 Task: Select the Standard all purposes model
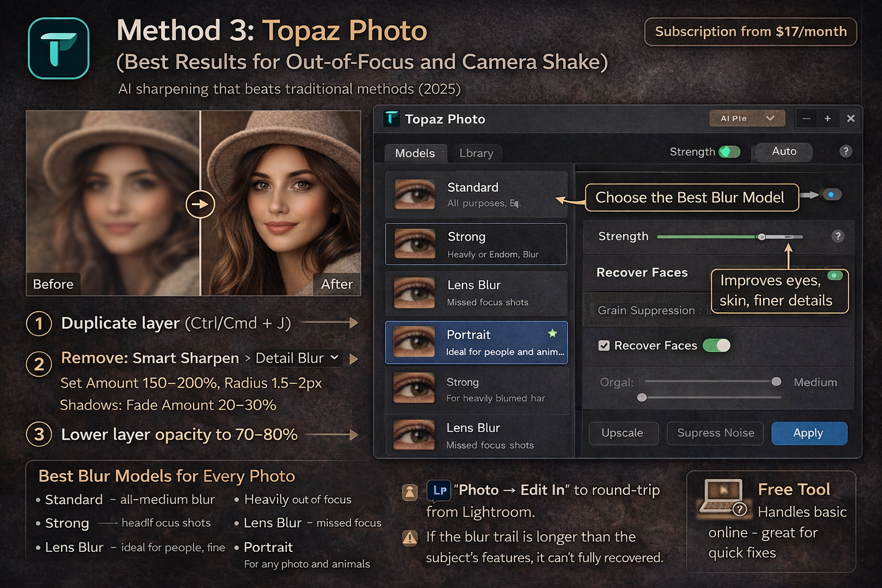tap(476, 194)
